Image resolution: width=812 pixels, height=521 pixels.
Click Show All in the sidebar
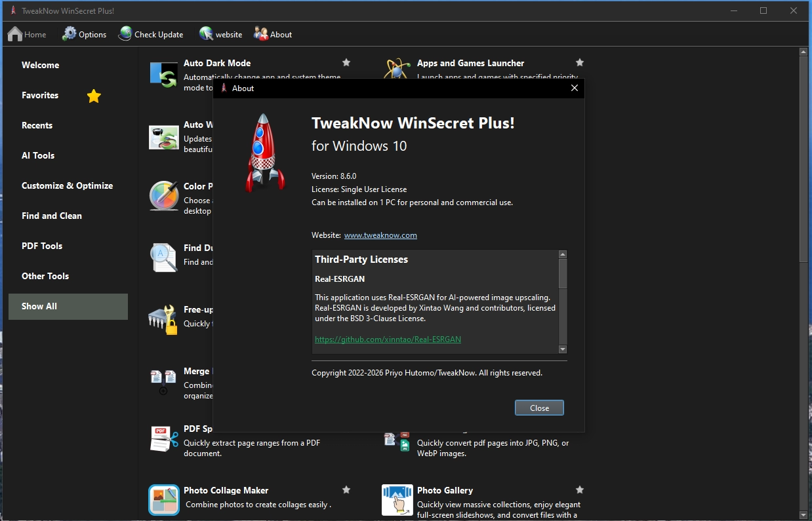coord(68,306)
